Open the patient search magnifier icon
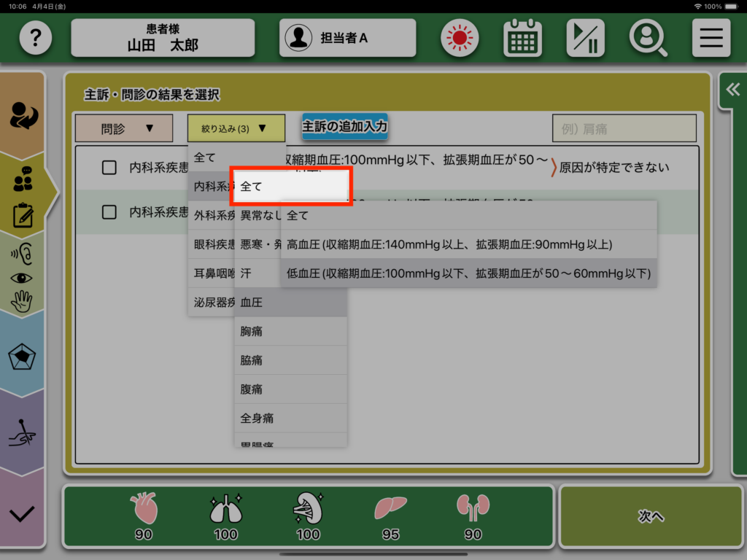 (x=648, y=38)
